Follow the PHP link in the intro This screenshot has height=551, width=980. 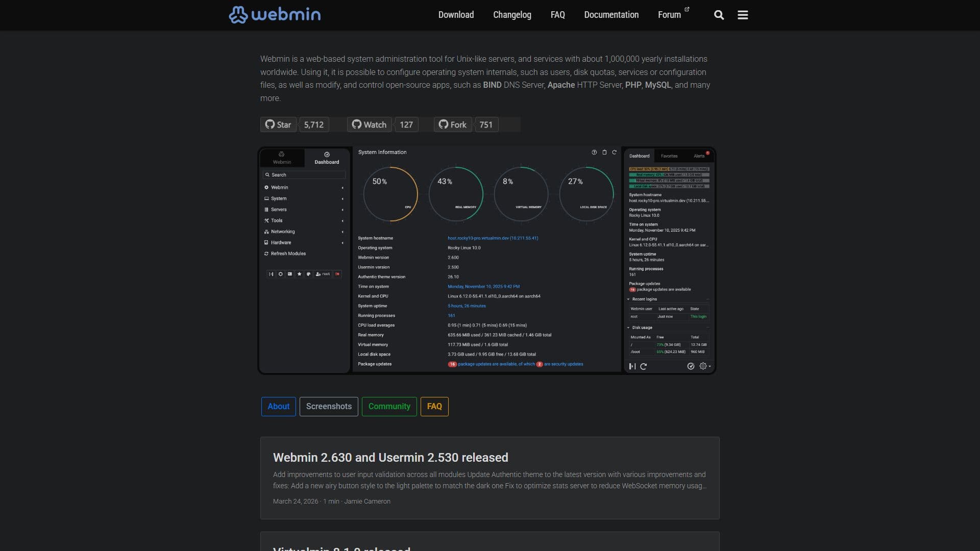tap(633, 85)
